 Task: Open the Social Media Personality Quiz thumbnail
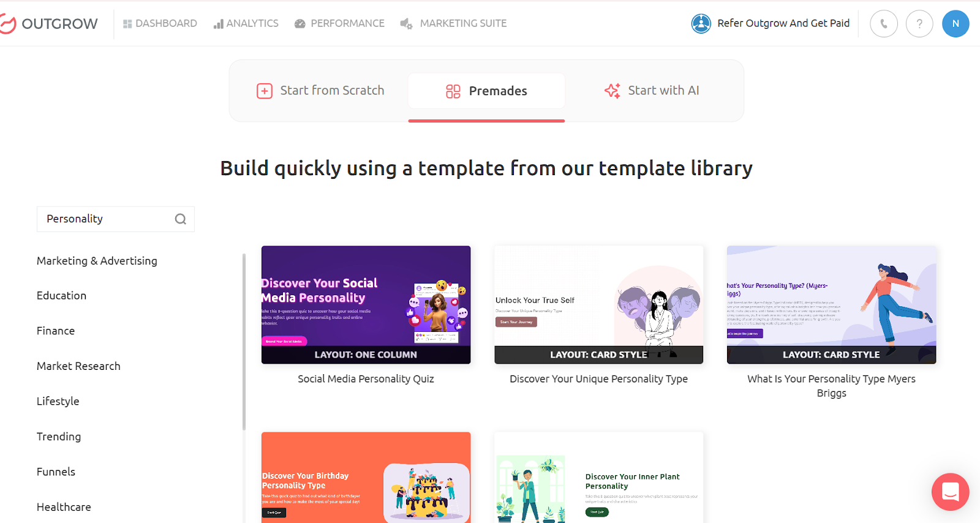(x=366, y=304)
